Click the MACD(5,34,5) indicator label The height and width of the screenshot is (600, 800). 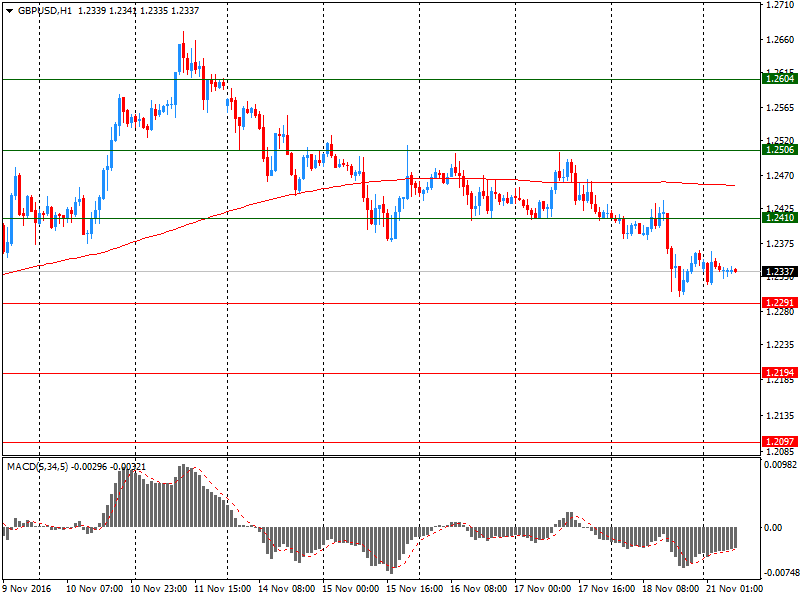tap(37, 467)
